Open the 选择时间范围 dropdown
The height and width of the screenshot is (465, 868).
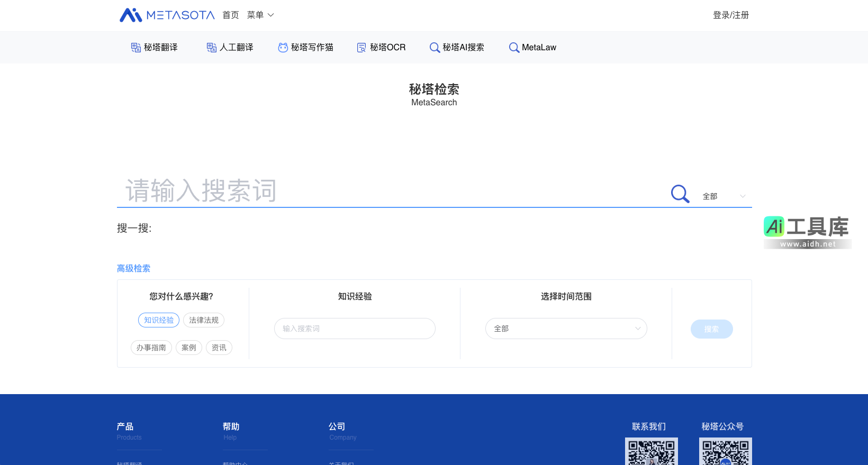[x=566, y=329]
